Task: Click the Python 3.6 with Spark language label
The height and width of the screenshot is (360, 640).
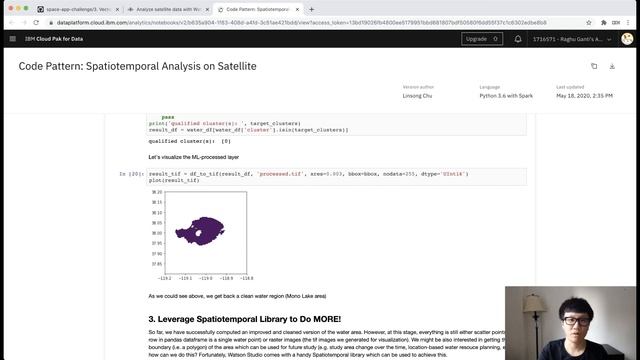Action: coord(506,96)
